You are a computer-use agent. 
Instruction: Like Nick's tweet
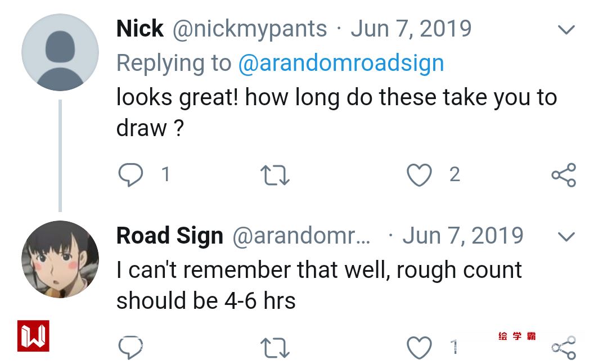click(x=419, y=175)
